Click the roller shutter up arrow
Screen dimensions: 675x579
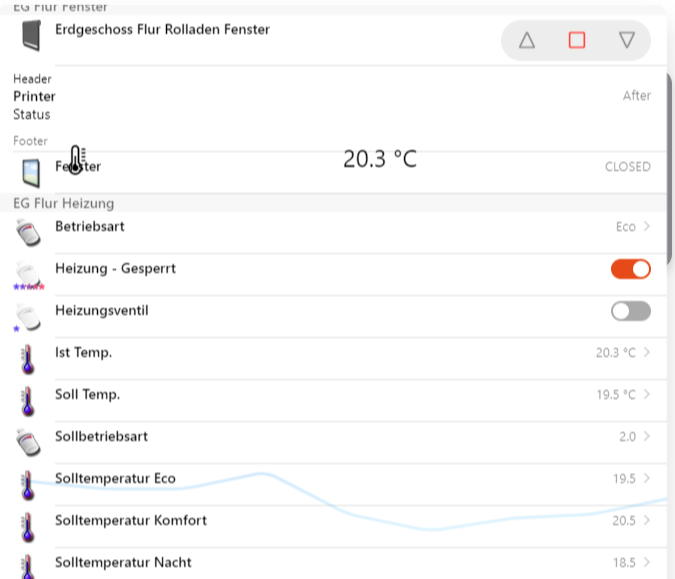pyautogui.click(x=527, y=40)
